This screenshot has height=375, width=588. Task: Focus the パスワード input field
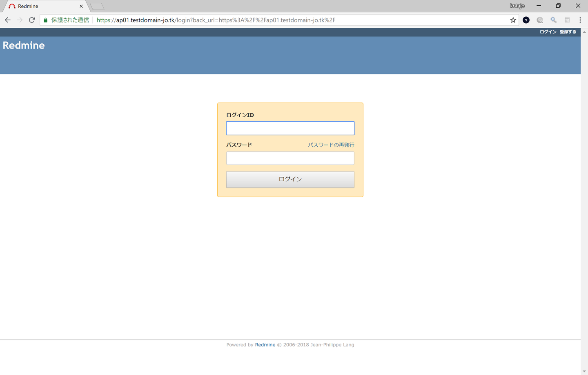point(290,158)
